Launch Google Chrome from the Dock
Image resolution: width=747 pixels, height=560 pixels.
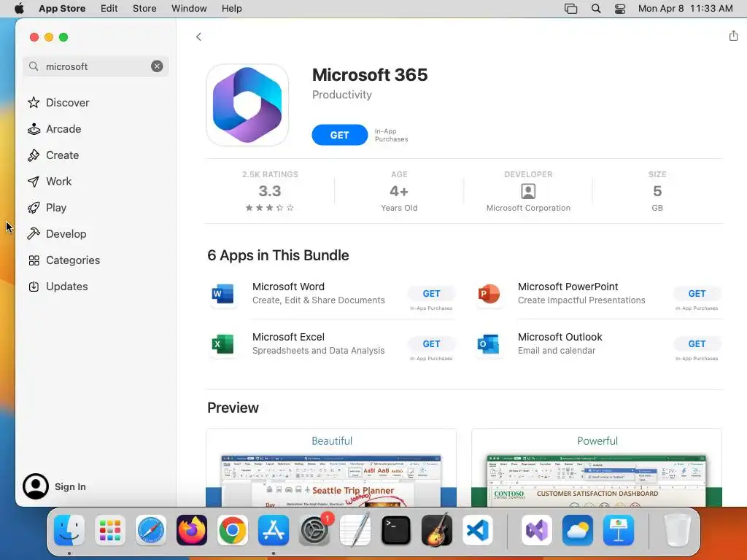pyautogui.click(x=233, y=530)
